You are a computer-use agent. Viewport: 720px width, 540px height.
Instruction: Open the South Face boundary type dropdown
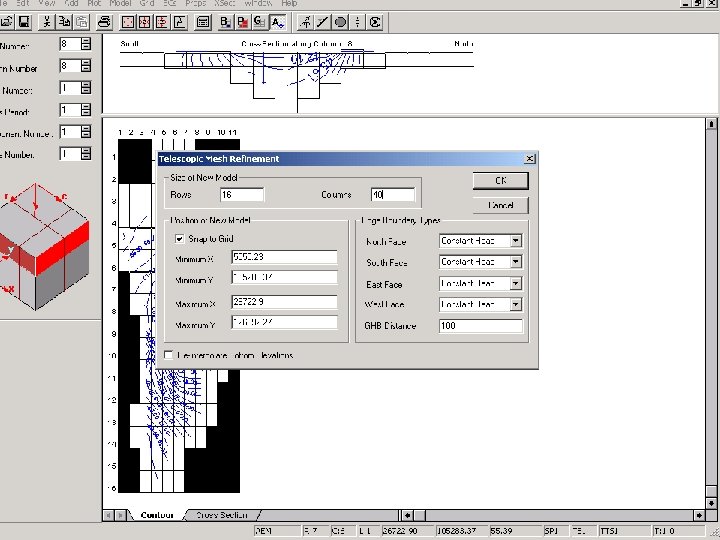tap(516, 262)
